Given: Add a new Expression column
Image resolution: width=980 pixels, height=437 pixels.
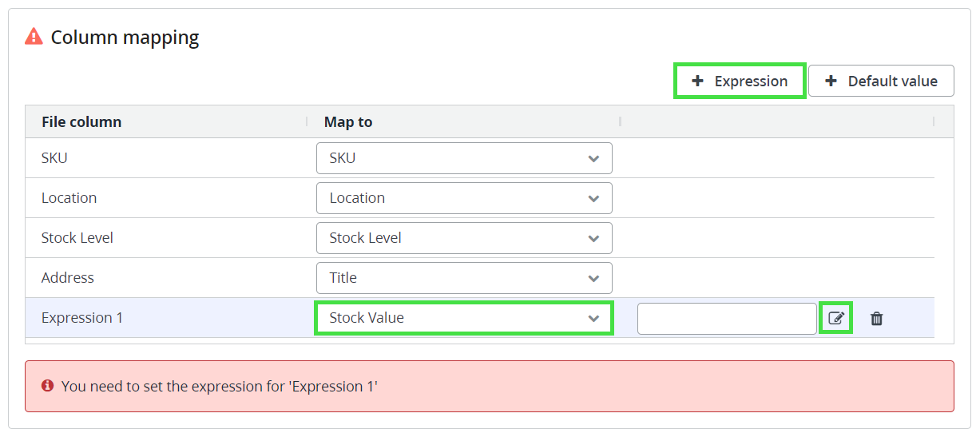Looking at the screenshot, I should click(740, 81).
